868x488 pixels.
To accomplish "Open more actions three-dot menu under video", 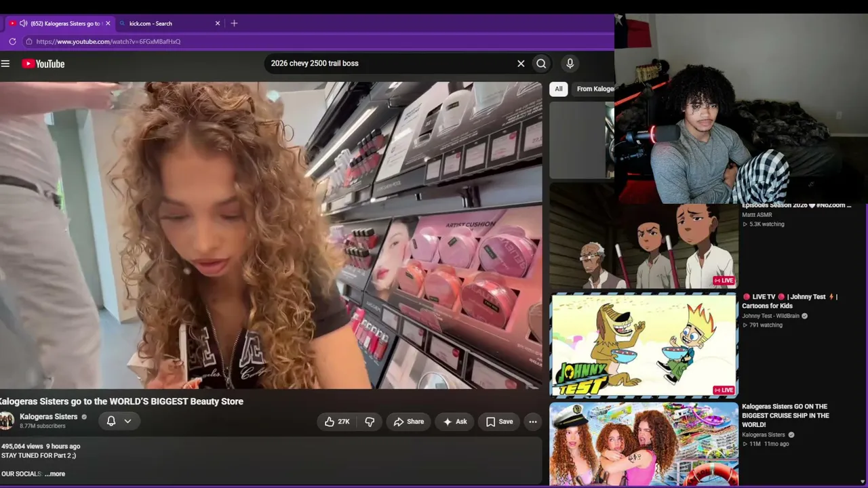I will [x=533, y=422].
